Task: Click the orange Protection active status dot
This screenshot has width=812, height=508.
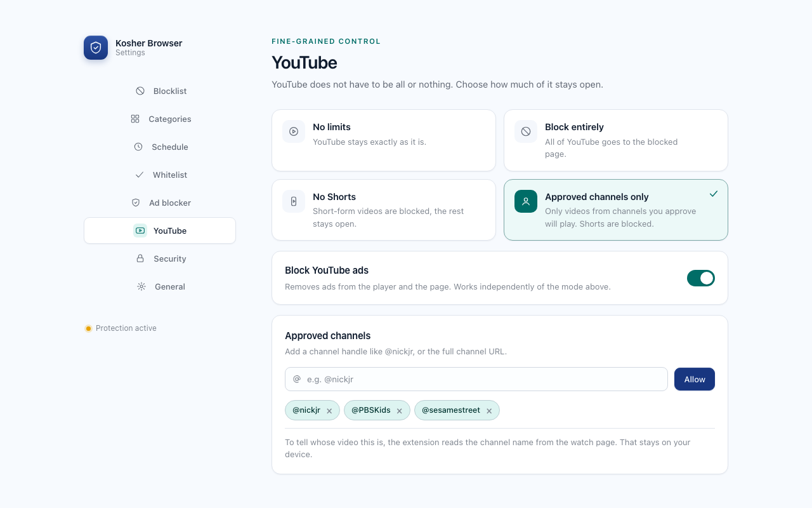Action: [88, 328]
